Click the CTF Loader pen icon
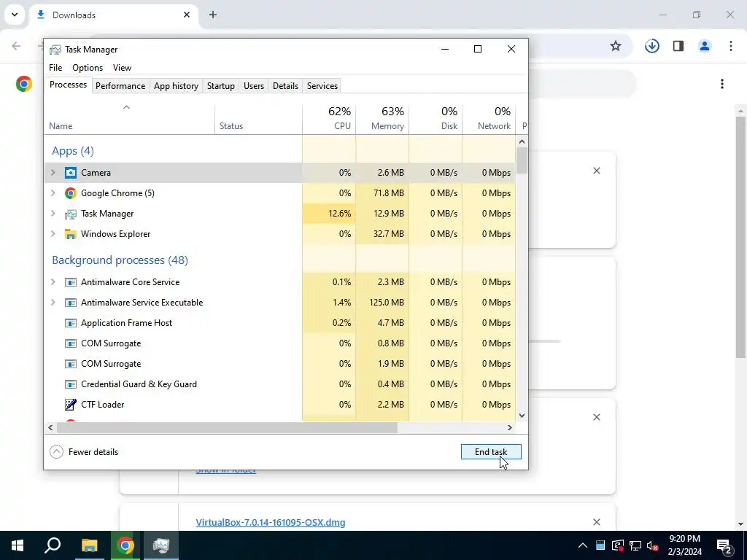The image size is (747, 560). point(71,404)
